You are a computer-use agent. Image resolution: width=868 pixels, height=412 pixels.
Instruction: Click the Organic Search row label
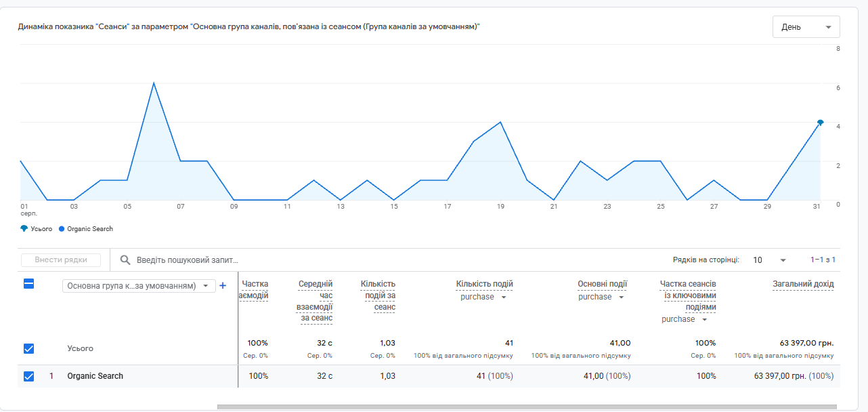pos(95,376)
